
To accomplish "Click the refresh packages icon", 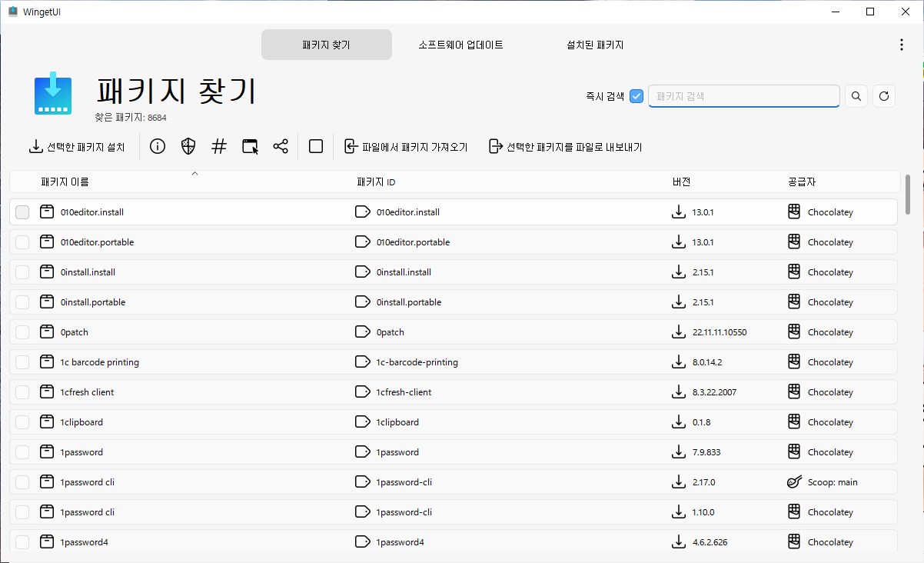I will pyautogui.click(x=883, y=95).
